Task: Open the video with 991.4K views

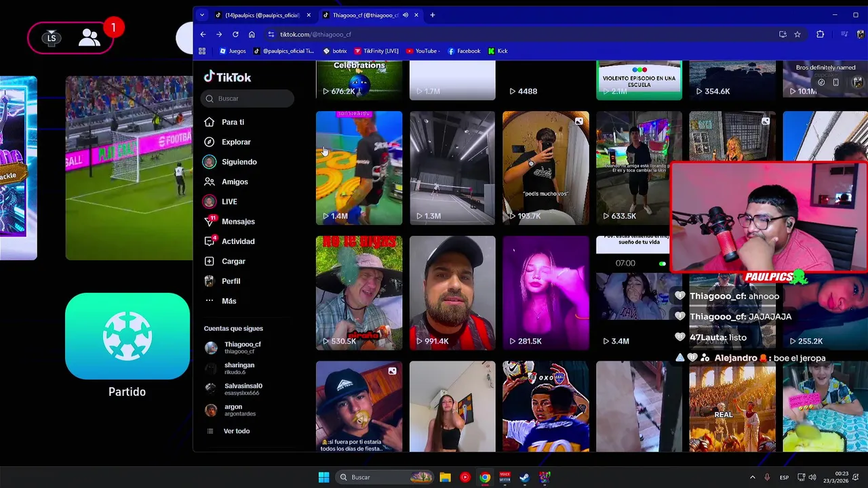Action: tap(452, 293)
